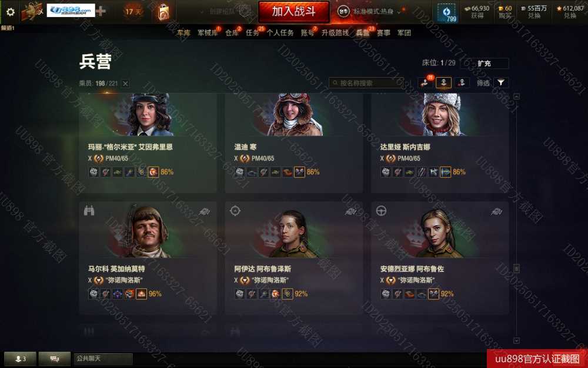Open the blue 799 currency icon
Screen dimensions: 588x368
click(x=447, y=12)
